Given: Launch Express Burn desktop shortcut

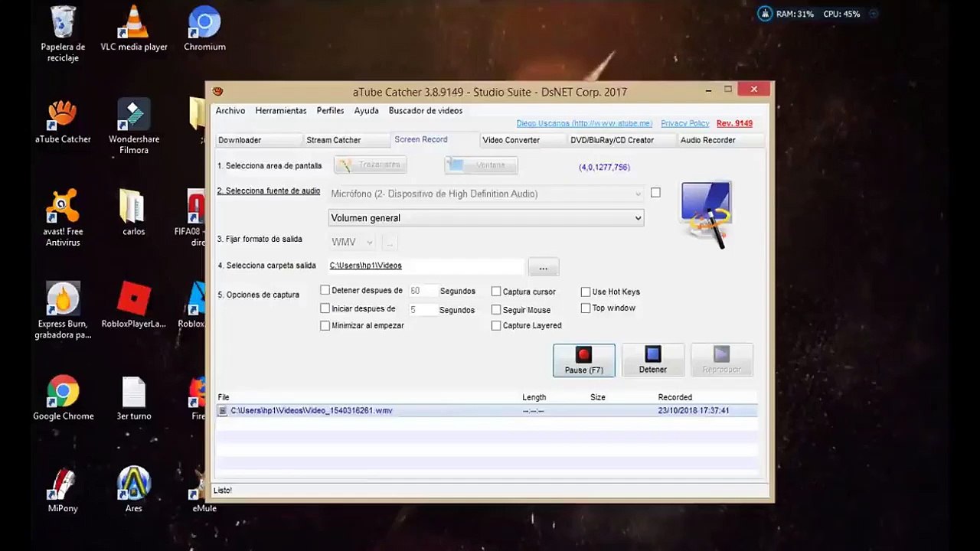Looking at the screenshot, I should pos(63,310).
